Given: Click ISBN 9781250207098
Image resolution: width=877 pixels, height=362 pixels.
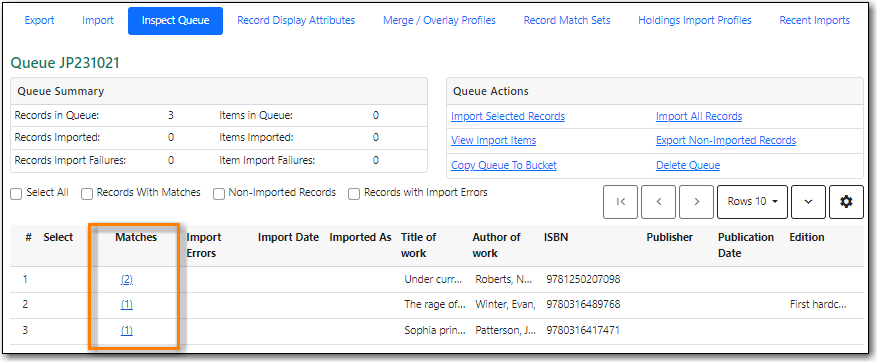Looking at the screenshot, I should pos(583,279).
